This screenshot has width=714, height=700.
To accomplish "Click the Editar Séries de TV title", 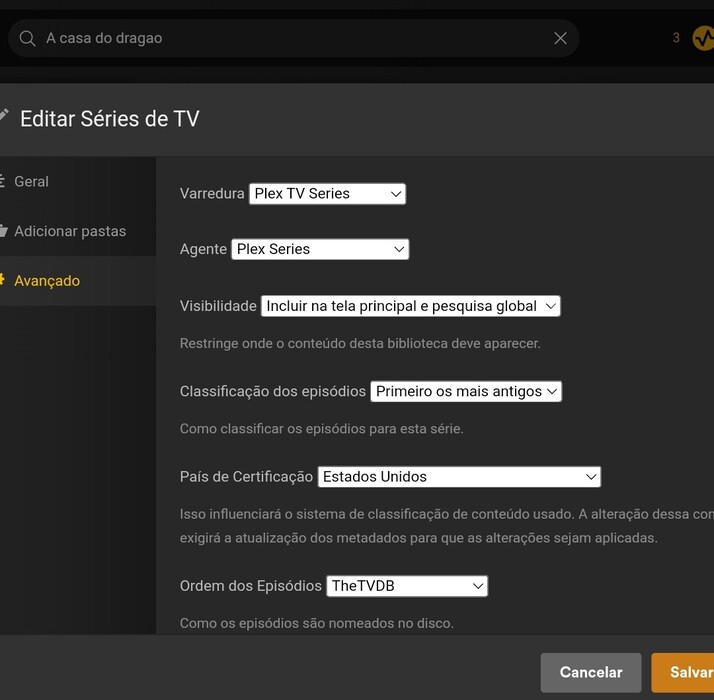I will pyautogui.click(x=110, y=119).
